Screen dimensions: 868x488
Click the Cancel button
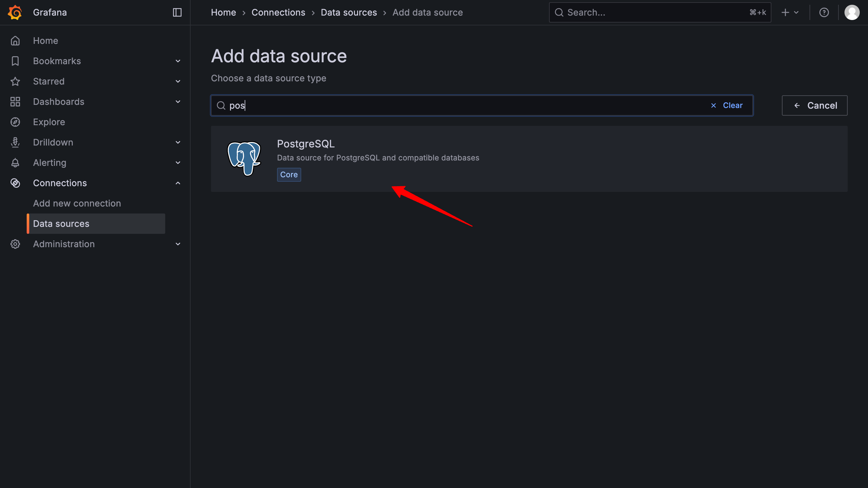coord(814,105)
